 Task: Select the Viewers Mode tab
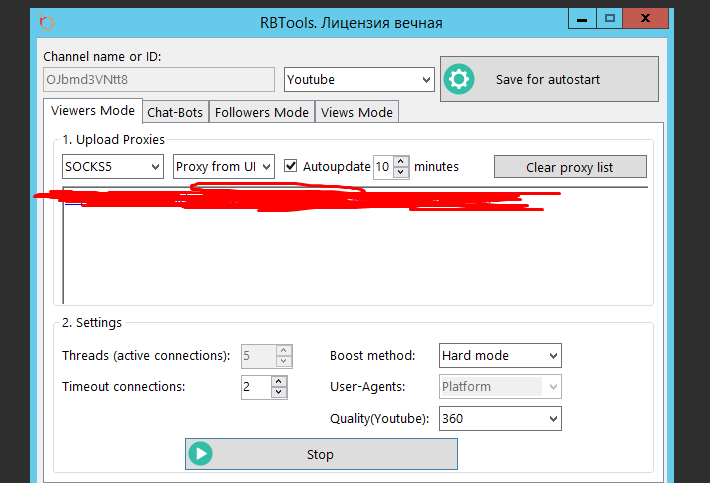click(x=93, y=111)
